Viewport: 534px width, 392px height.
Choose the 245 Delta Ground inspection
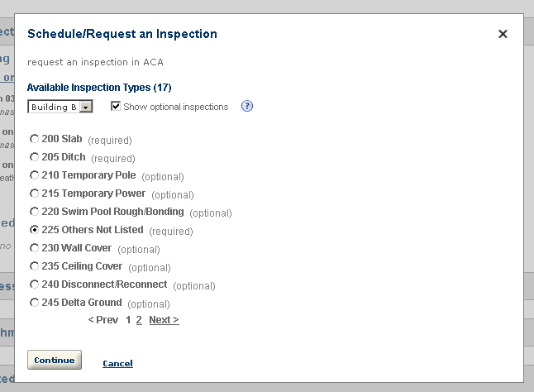[x=34, y=303]
